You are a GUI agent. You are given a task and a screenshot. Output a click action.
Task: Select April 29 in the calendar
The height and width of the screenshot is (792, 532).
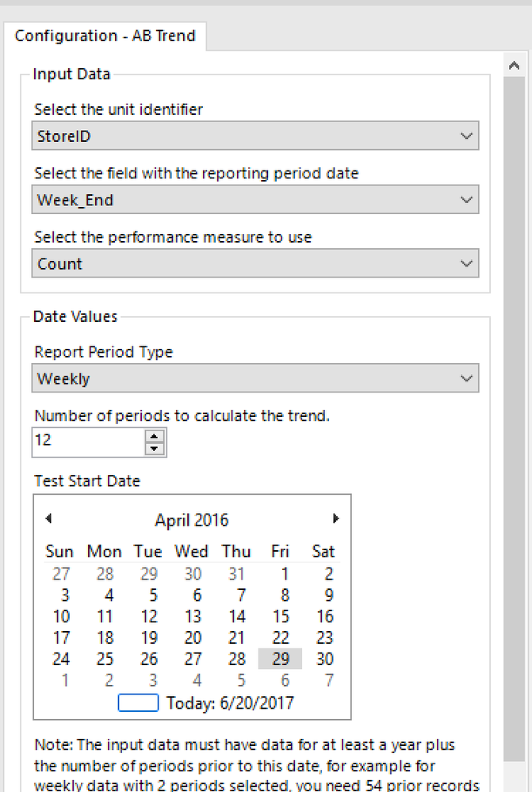(x=281, y=659)
